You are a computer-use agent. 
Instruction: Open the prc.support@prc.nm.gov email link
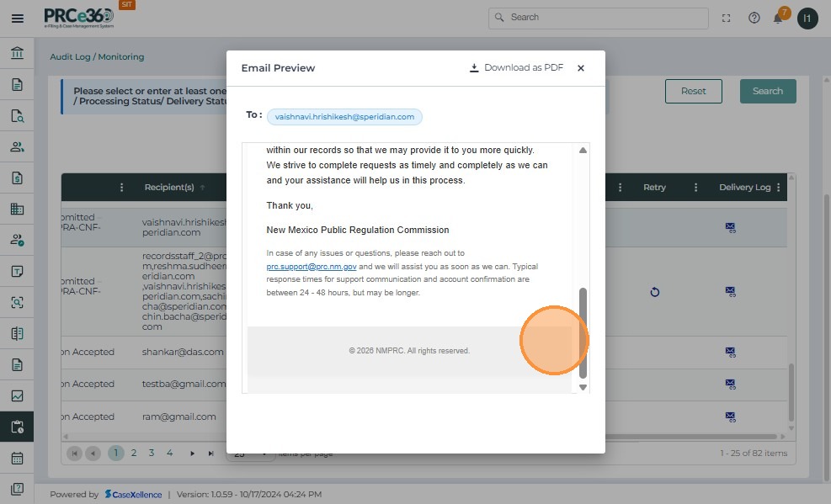pos(311,266)
